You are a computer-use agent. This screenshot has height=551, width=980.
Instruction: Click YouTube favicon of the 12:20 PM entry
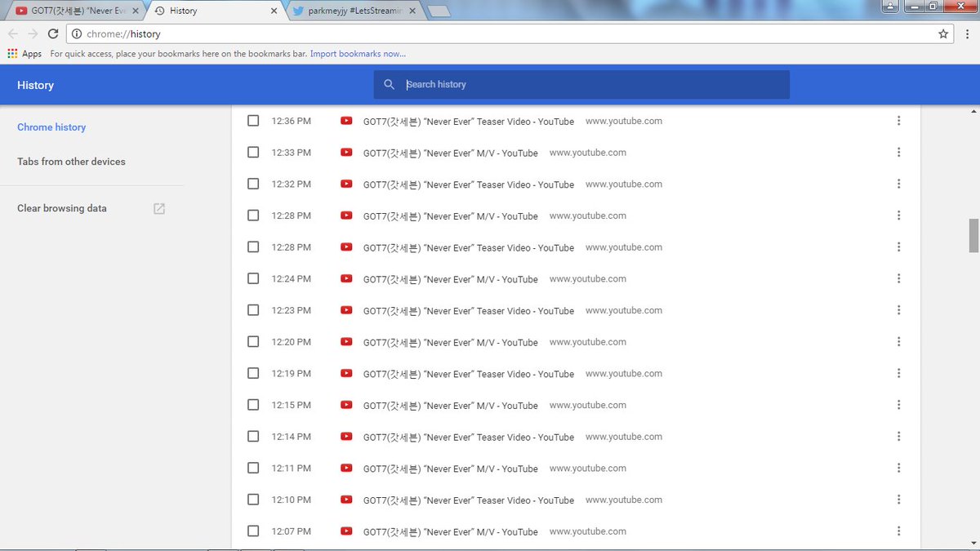pos(346,342)
